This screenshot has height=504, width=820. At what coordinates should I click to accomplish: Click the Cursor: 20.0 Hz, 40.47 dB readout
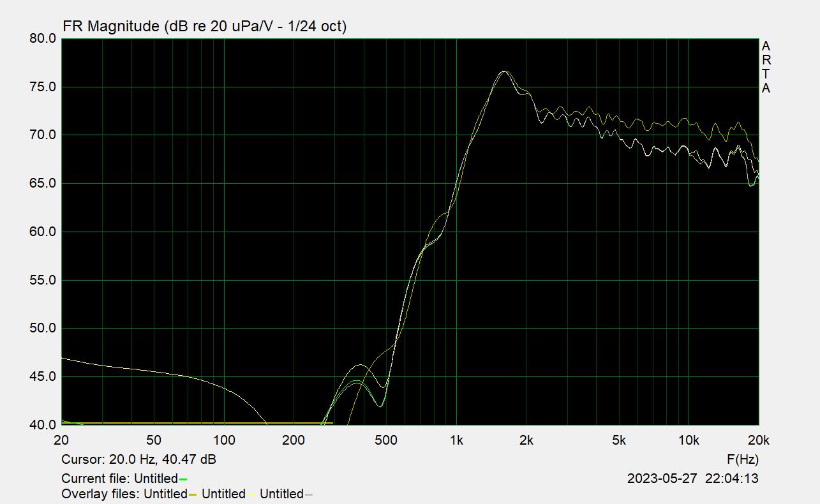[x=138, y=459]
